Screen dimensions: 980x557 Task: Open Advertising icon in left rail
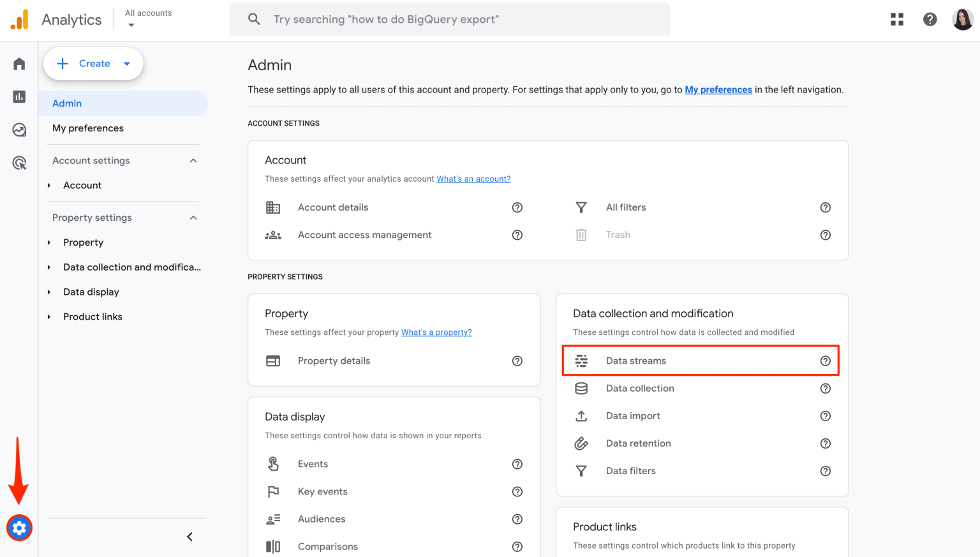19,163
